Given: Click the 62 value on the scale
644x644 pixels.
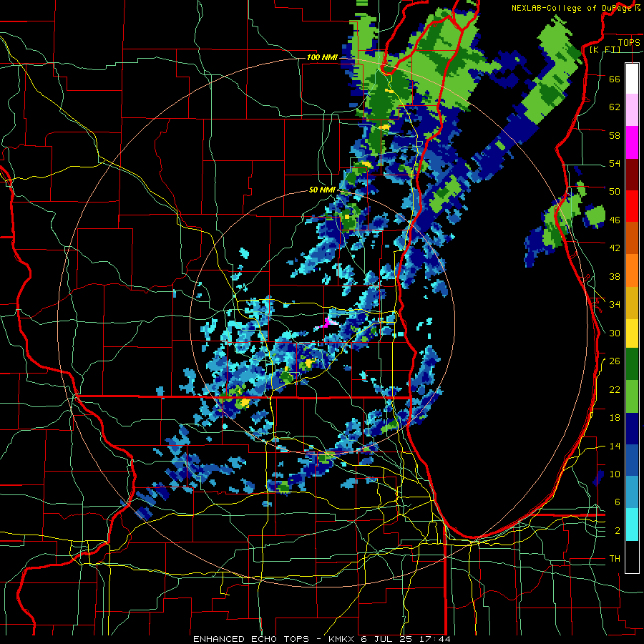Looking at the screenshot, I should 615,107.
